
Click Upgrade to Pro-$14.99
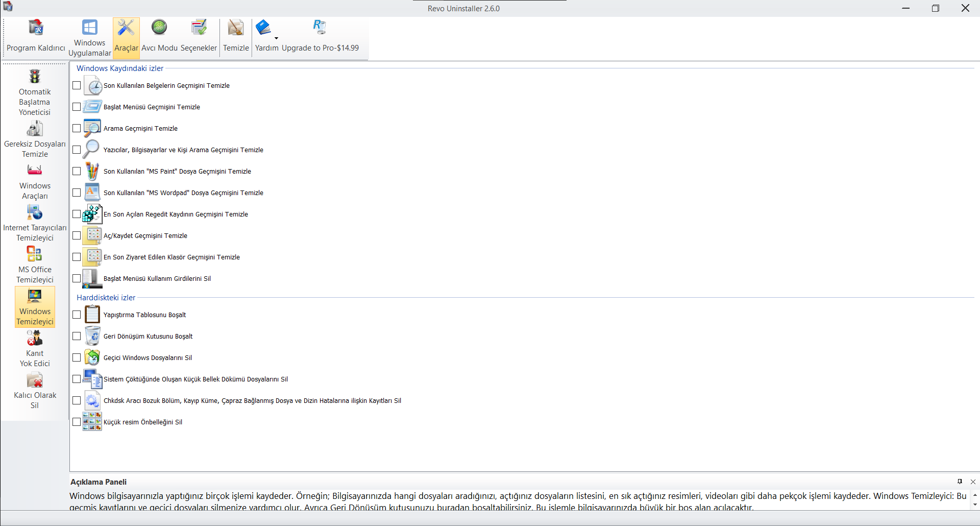click(x=320, y=37)
